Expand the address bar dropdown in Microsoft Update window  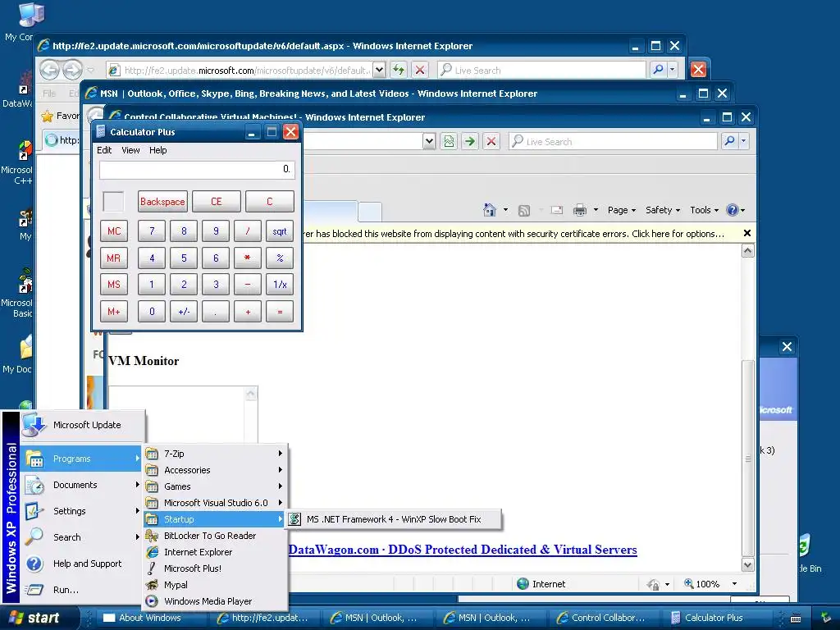(x=379, y=70)
